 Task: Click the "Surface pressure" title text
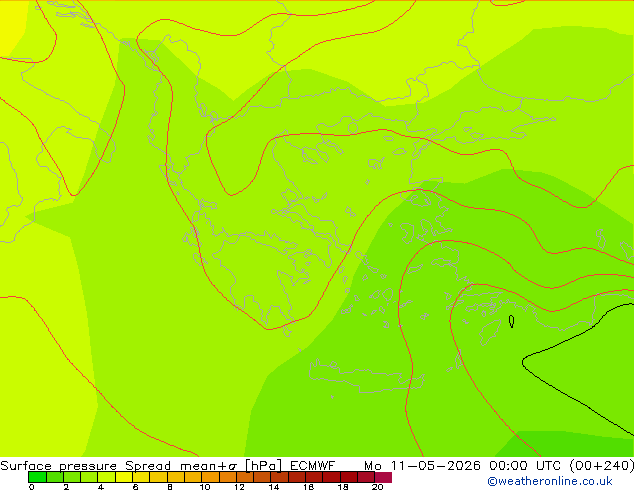[59, 466]
